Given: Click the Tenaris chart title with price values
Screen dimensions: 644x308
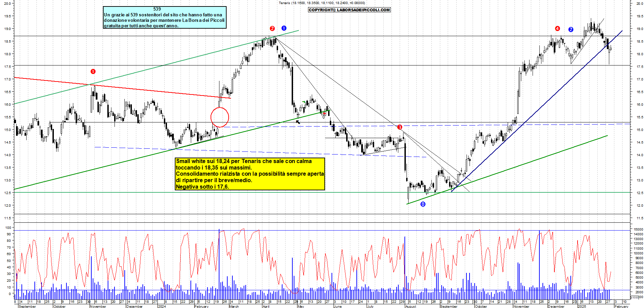Looking at the screenshot, I should pos(322,3).
